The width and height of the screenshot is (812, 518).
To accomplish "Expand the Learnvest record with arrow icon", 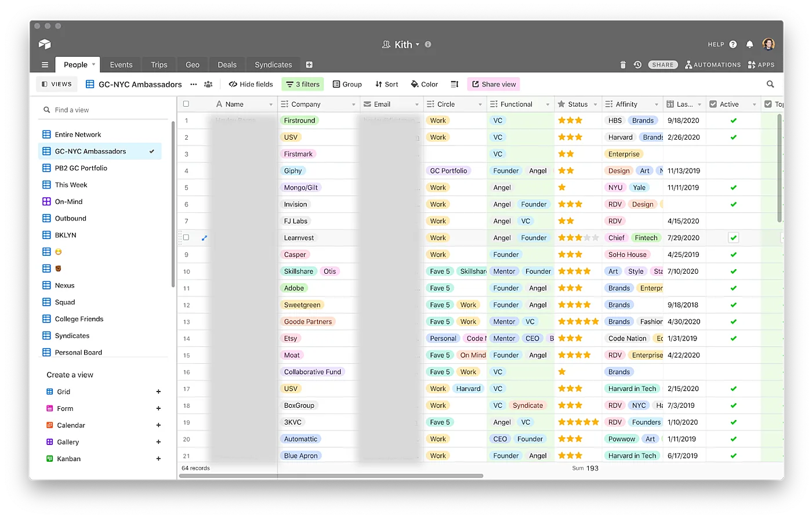I will click(x=204, y=238).
